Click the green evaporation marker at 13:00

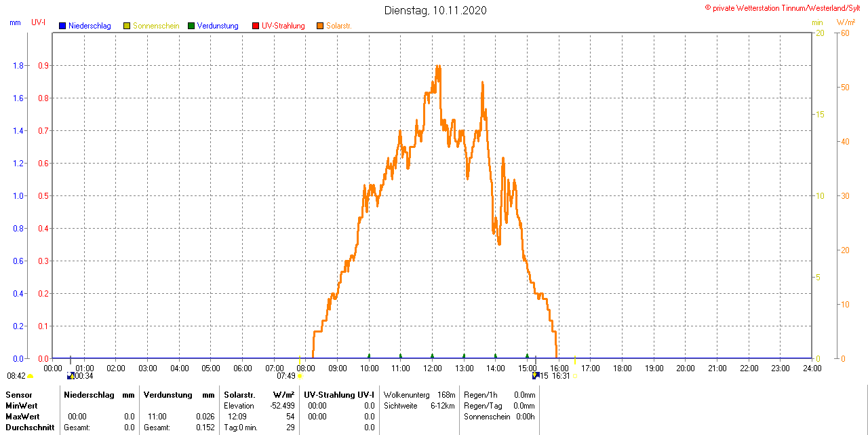pyautogui.click(x=464, y=356)
